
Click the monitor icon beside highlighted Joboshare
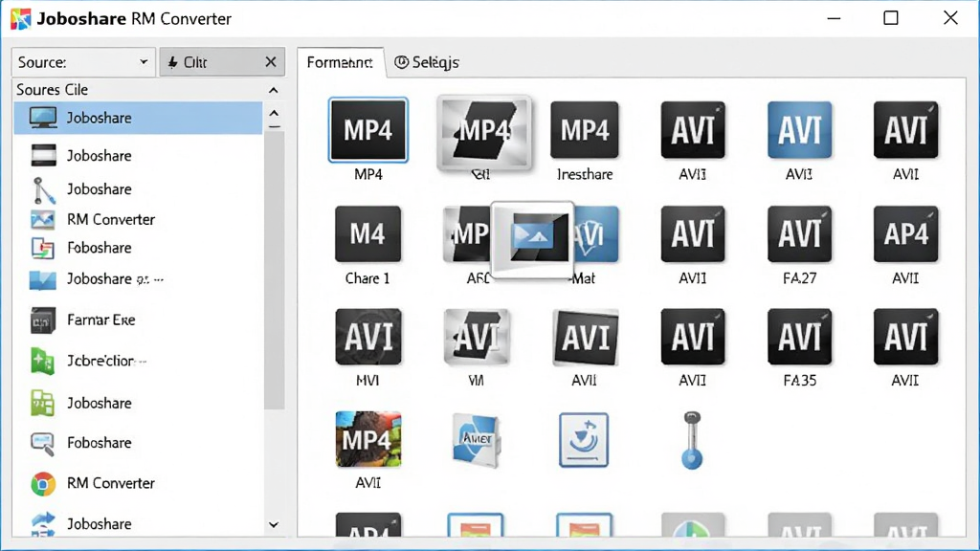click(x=43, y=118)
